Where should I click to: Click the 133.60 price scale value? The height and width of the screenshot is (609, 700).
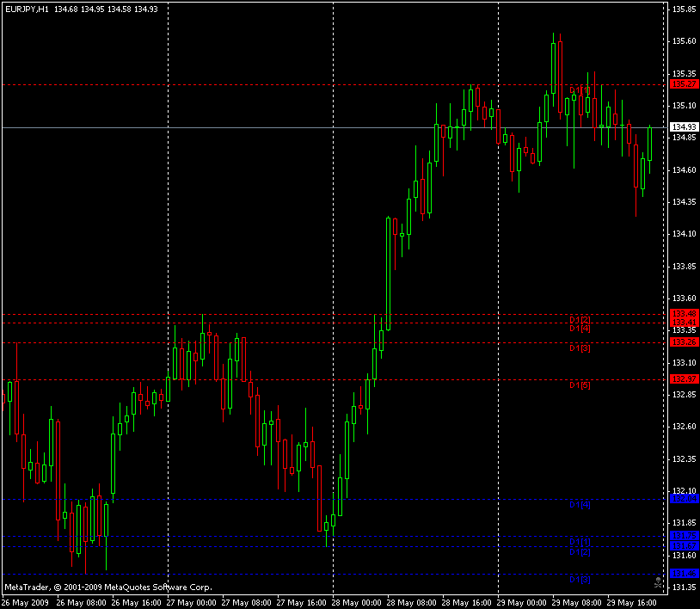685,298
